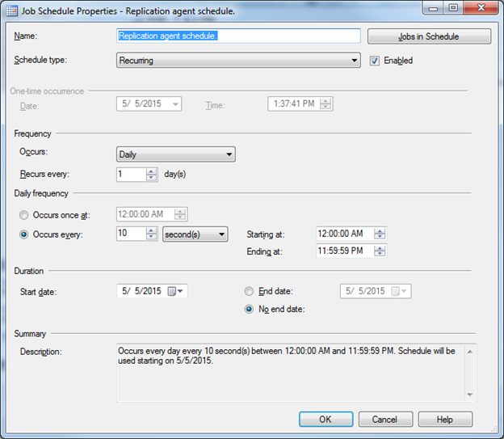Click the Cancel button

pos(385,420)
